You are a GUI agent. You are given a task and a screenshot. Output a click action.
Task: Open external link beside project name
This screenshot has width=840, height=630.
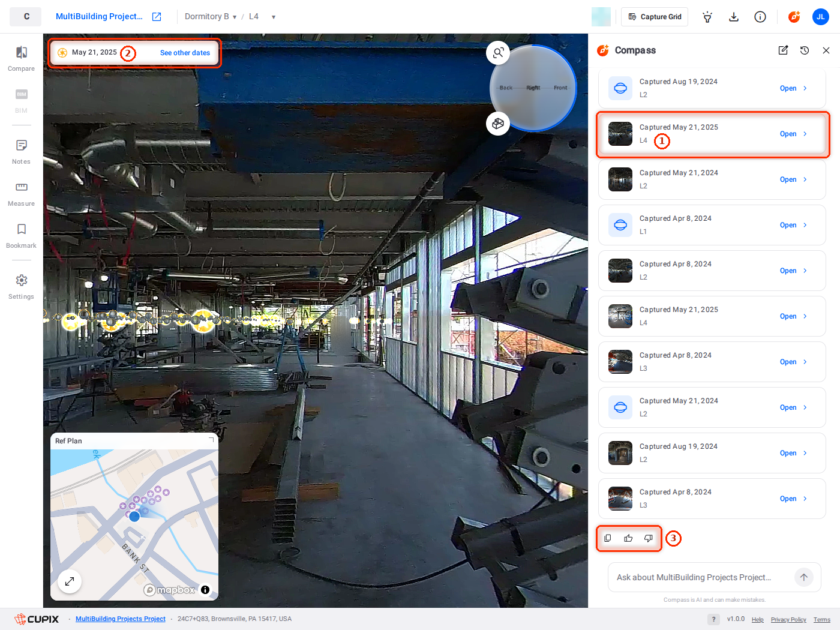157,17
